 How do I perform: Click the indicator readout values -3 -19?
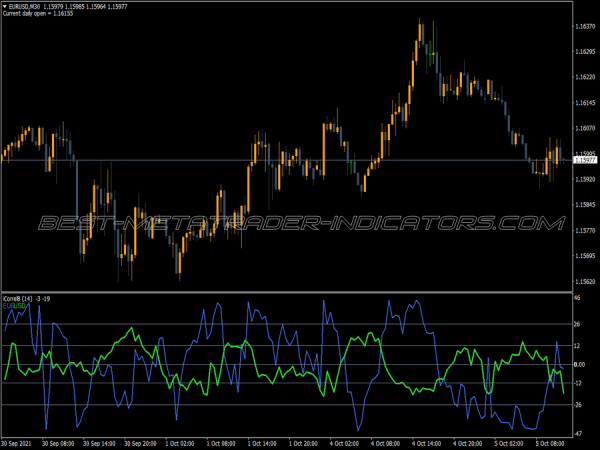42,298
